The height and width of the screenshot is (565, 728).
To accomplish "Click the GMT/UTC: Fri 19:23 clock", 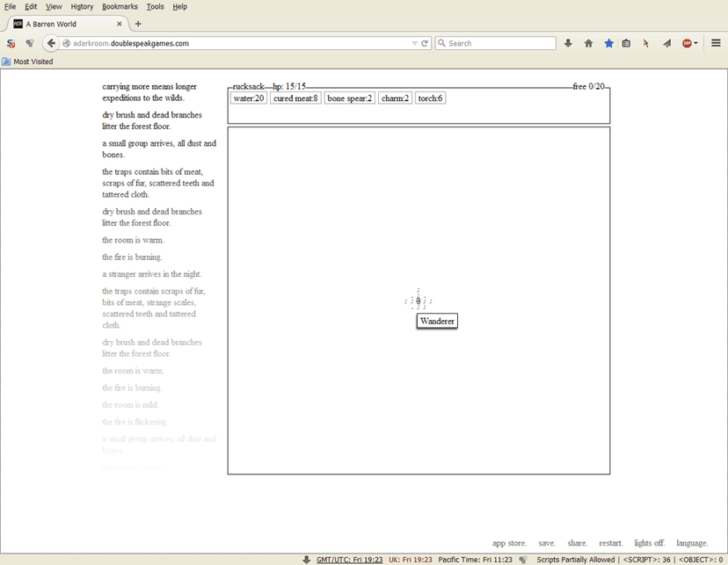I will click(350, 560).
